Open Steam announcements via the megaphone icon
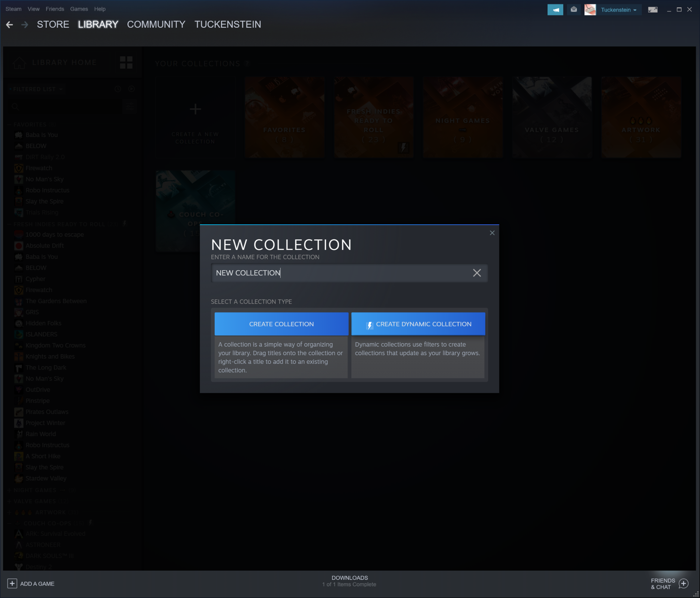The width and height of the screenshot is (700, 598). pos(555,10)
